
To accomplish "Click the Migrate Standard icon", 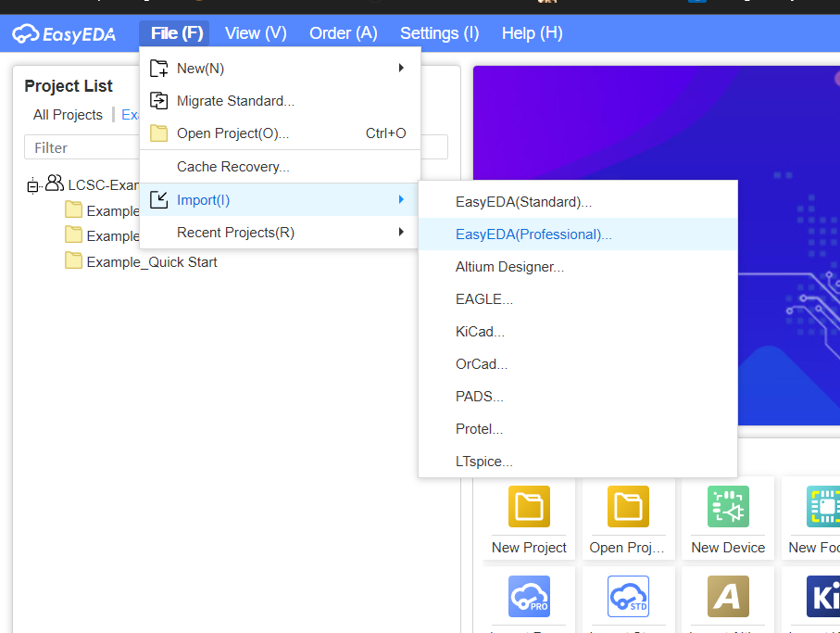I will tap(158, 101).
